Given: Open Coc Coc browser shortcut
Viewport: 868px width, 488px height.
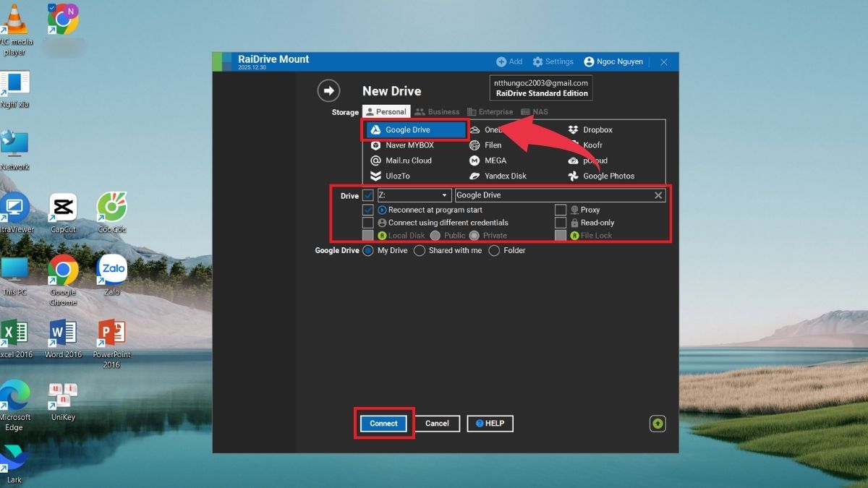Looking at the screenshot, I should [x=111, y=213].
